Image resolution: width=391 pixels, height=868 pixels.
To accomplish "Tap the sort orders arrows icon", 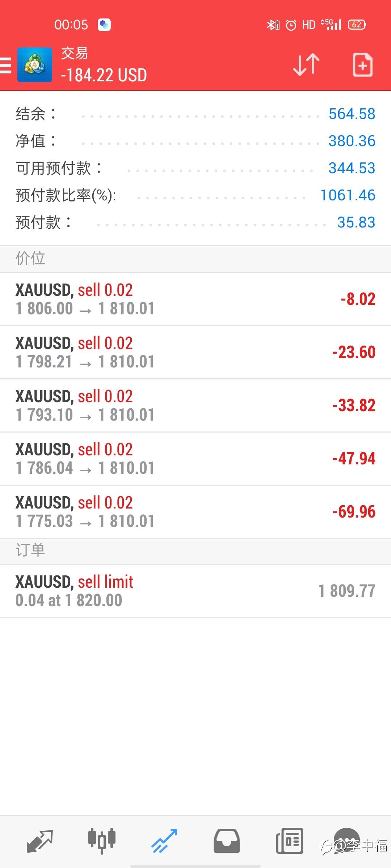I will click(306, 65).
